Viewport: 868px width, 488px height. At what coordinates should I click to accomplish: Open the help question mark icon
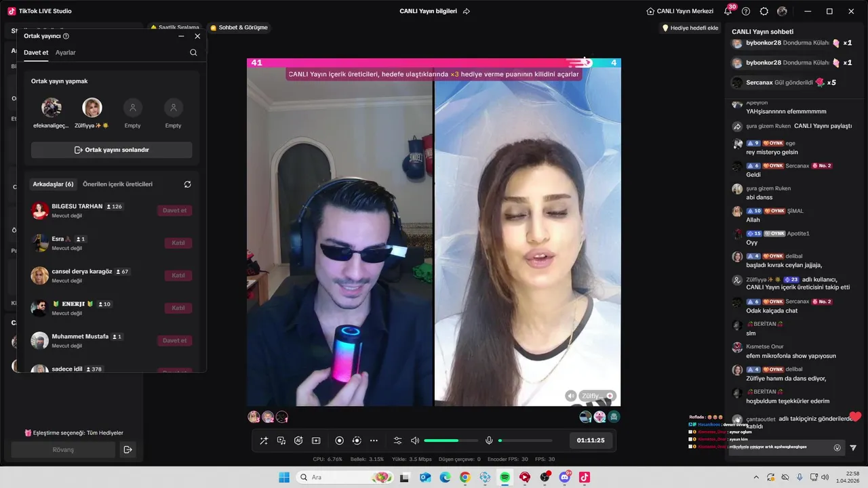coord(746,12)
